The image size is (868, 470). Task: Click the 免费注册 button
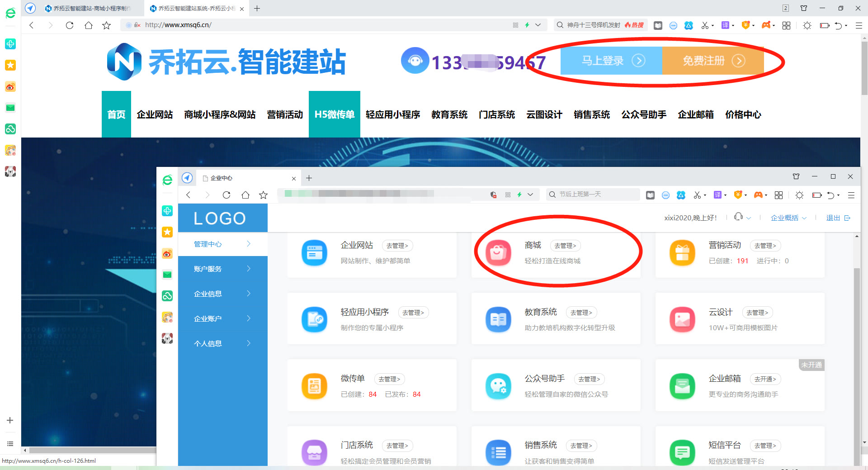[713, 61]
